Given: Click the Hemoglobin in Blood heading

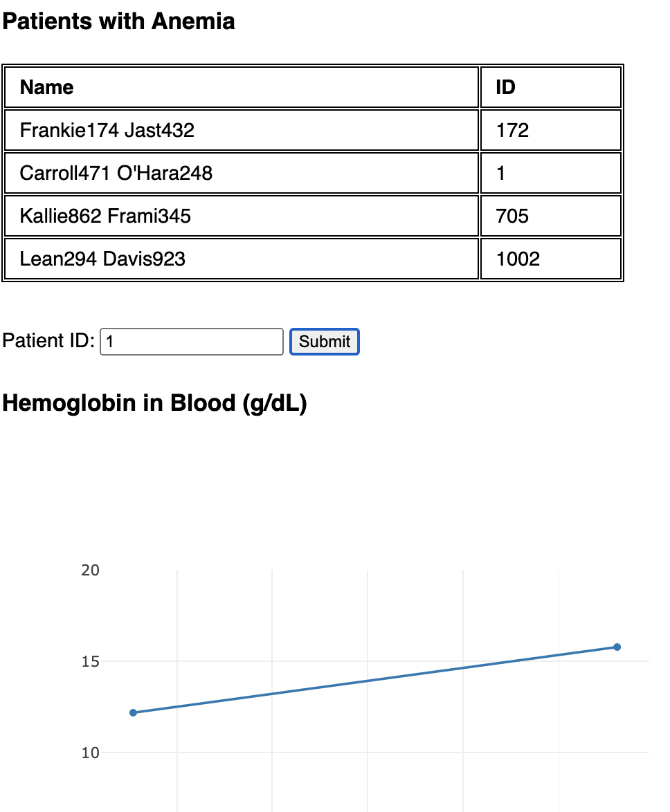Looking at the screenshot, I should tap(154, 403).
